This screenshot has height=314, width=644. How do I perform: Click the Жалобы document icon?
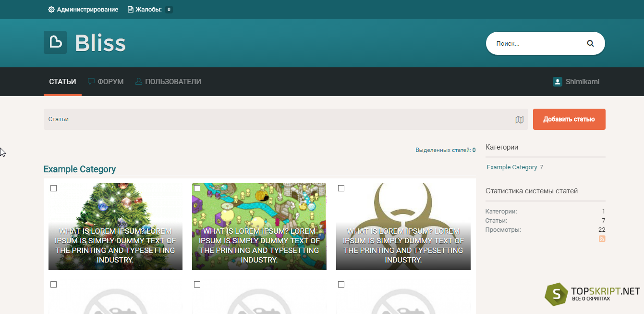pos(130,10)
